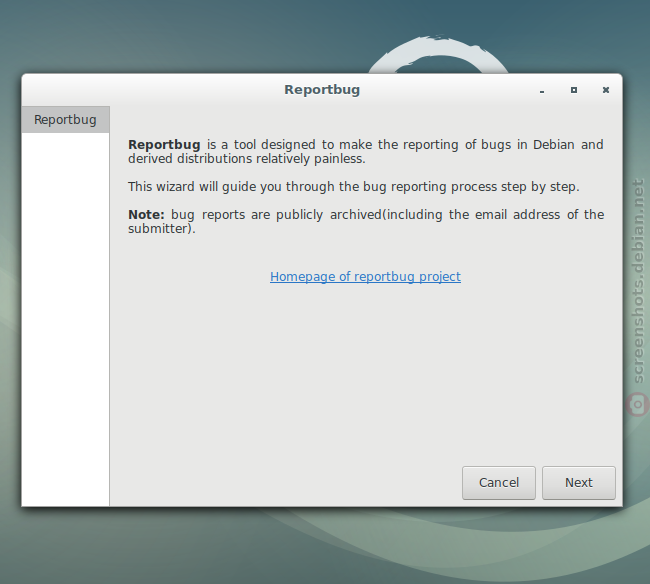Cancel the Reportbug wizard

tap(499, 483)
